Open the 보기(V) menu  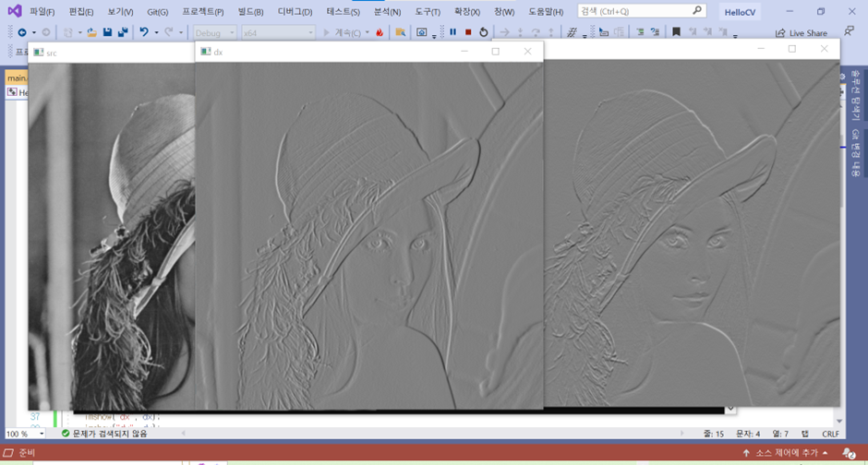(120, 12)
